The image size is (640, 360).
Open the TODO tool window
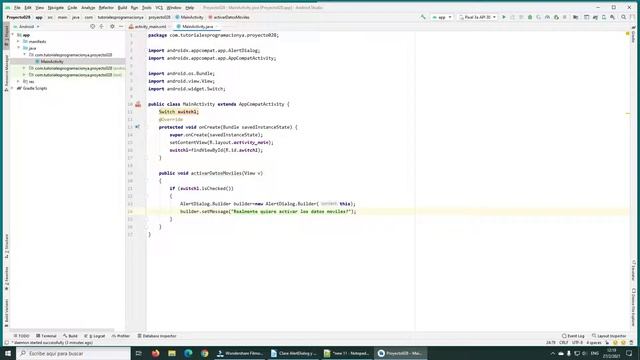coord(22,336)
